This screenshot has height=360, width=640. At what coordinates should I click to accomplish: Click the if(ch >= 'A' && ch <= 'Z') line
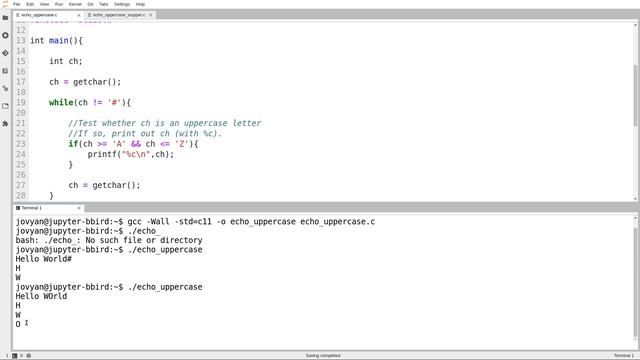(x=133, y=144)
